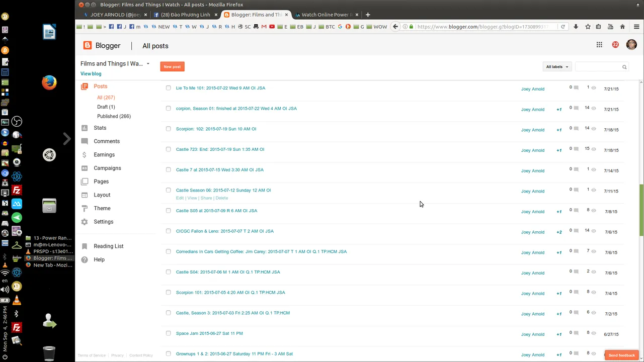Screen dimensions: 644x362
Task: Select the All (267) posts filter
Action: click(x=106, y=98)
